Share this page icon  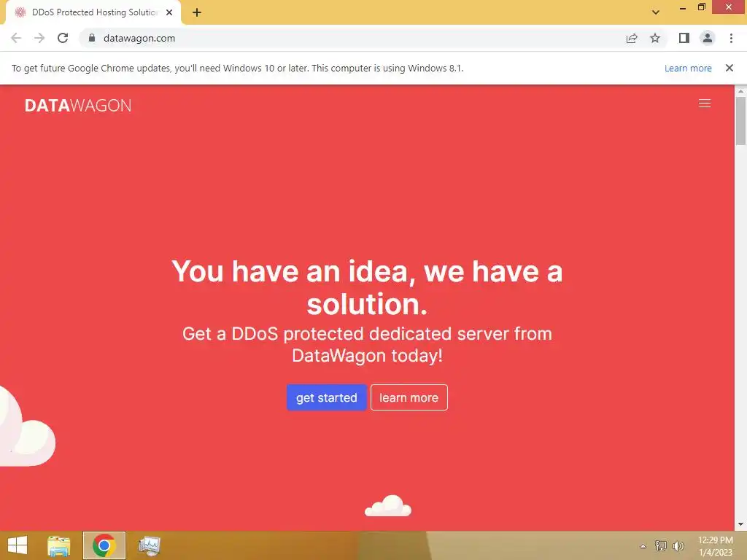click(632, 38)
